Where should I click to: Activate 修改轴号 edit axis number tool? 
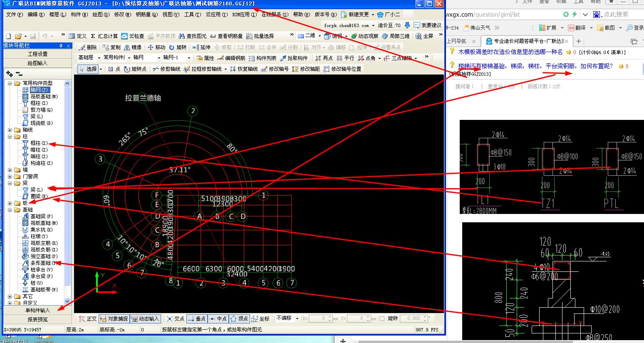tap(275, 69)
